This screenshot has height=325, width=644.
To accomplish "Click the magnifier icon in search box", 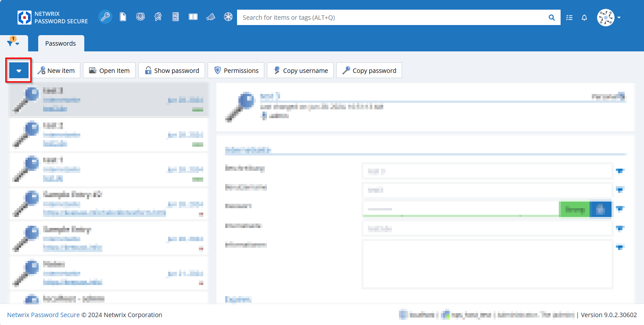I will tap(551, 18).
